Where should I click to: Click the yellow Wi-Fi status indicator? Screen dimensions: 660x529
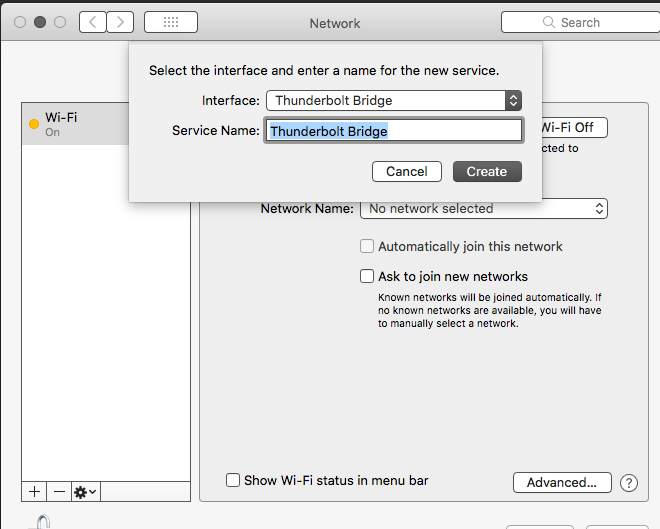tap(34, 124)
